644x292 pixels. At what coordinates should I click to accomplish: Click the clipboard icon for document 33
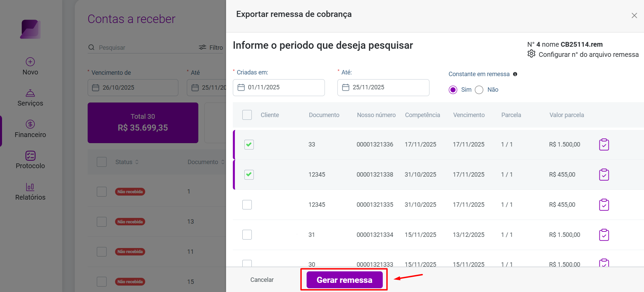pyautogui.click(x=604, y=144)
